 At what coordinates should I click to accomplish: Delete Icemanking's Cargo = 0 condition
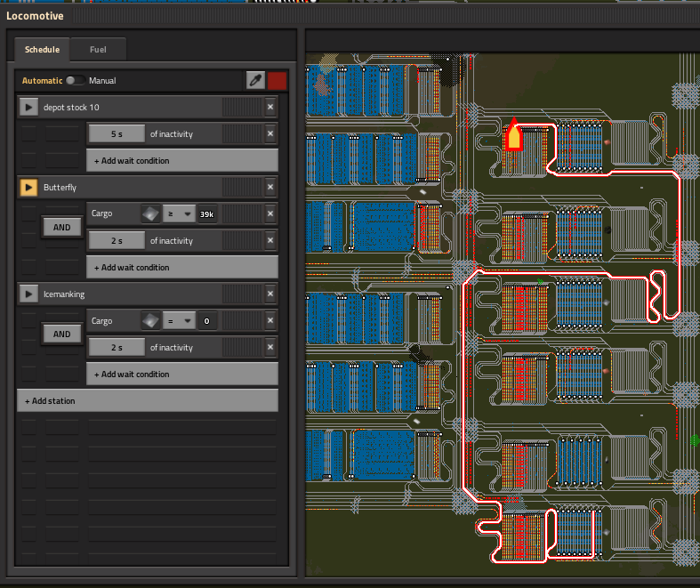270,320
